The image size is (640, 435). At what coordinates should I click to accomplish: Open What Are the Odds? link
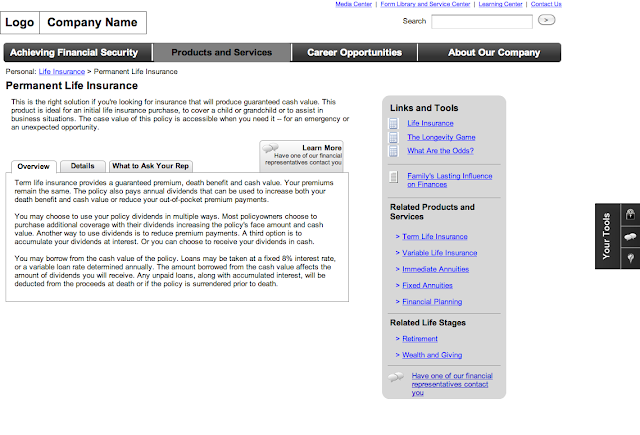(440, 151)
